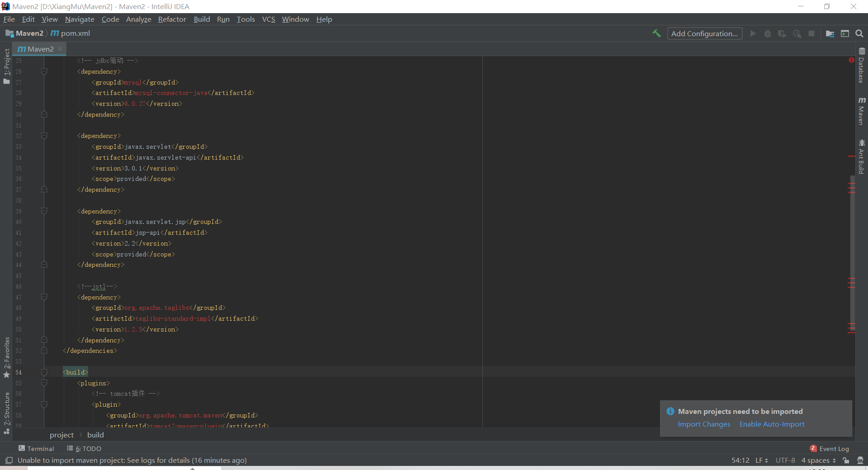
Task: Open the File menu
Action: click(x=9, y=19)
